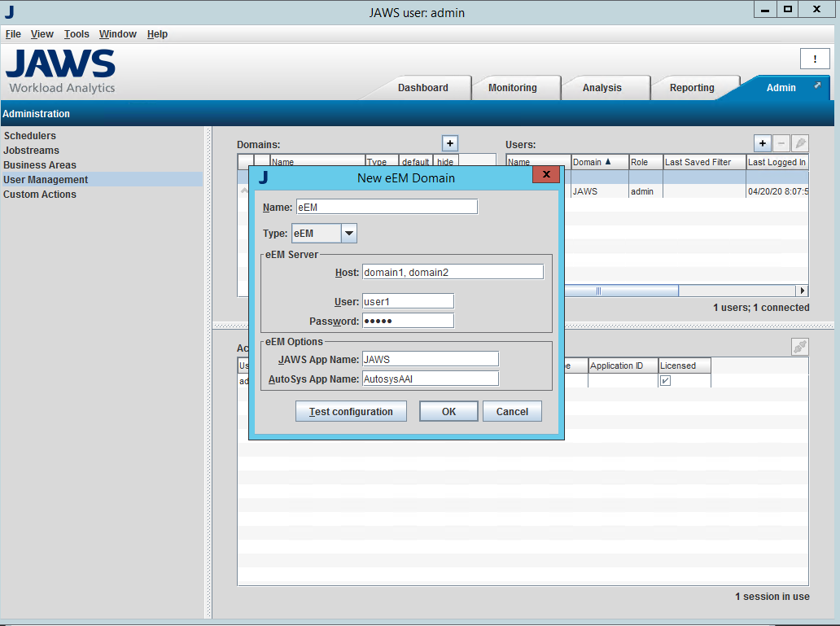Click the Admin tab detach arrow icon
Viewport: 840px width, 626px height.
(x=817, y=85)
